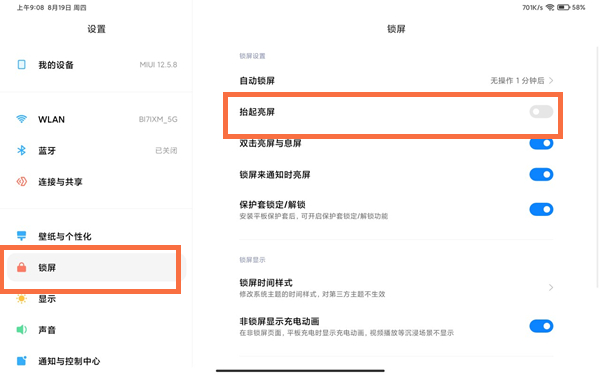The image size is (600, 375).
Task: Click the red 锁屏 lock icon
Action: [x=21, y=267]
